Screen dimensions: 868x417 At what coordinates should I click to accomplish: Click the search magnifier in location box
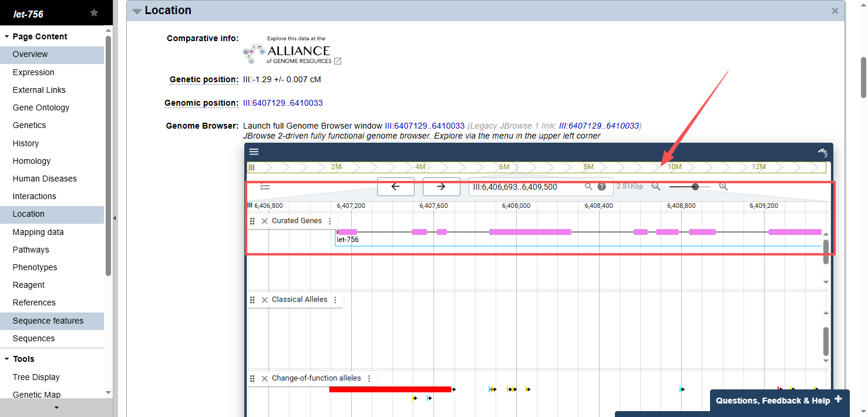point(588,187)
